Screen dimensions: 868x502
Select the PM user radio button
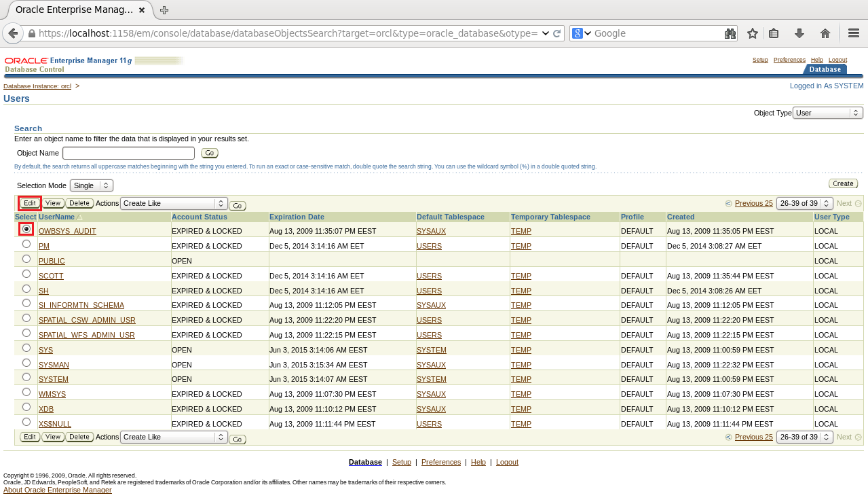(x=26, y=244)
